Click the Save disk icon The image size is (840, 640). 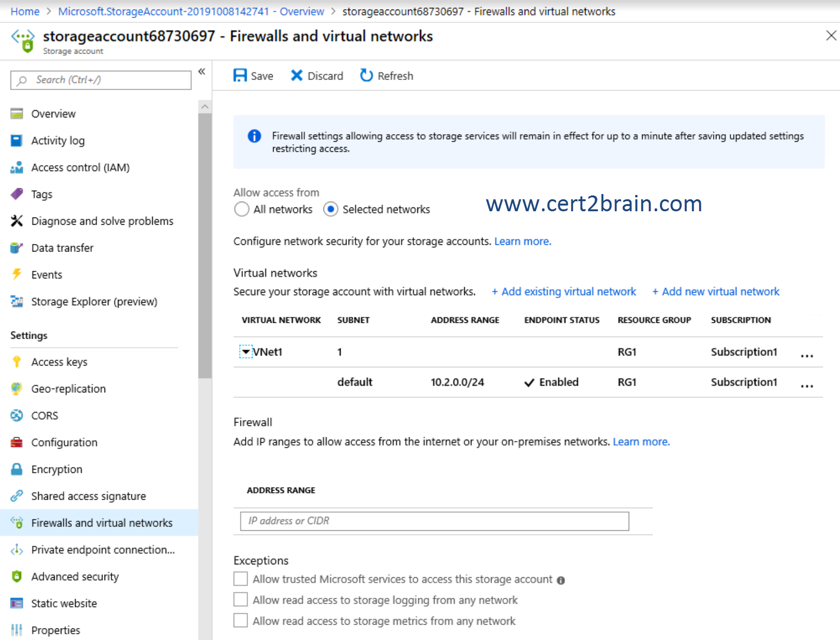click(240, 76)
